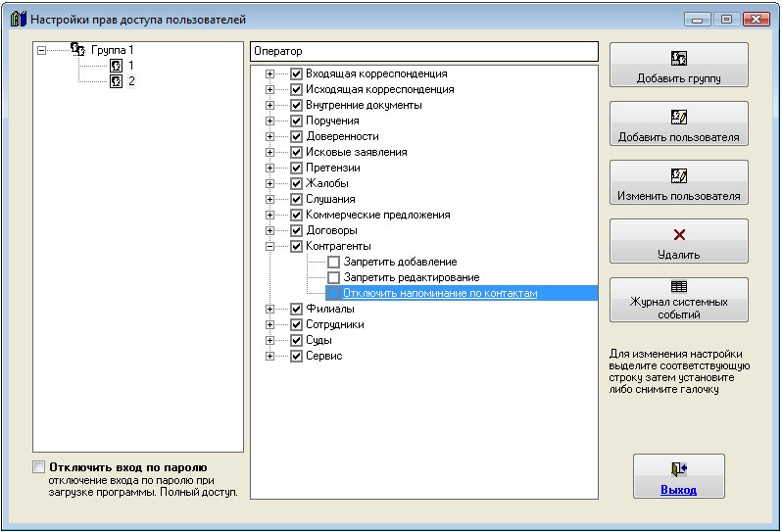Screen dimensions: 782x532
Task: Enable Отключить вход по паролю checkbox
Action: [38, 467]
